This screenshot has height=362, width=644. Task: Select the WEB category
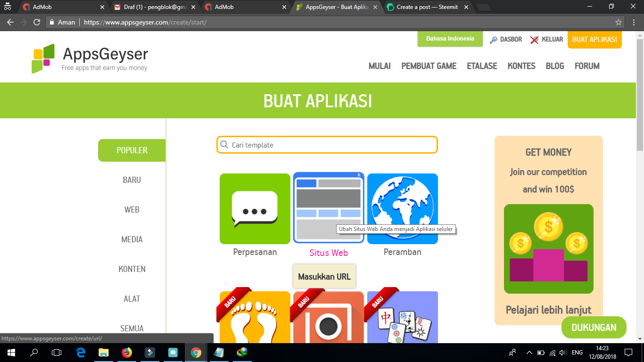pyautogui.click(x=132, y=210)
